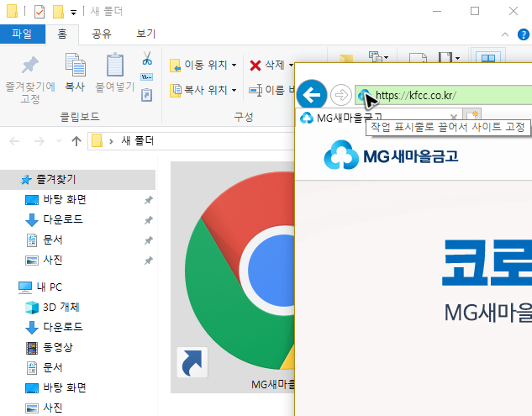Open a new browser tab
532x416 pixels.
point(472,114)
